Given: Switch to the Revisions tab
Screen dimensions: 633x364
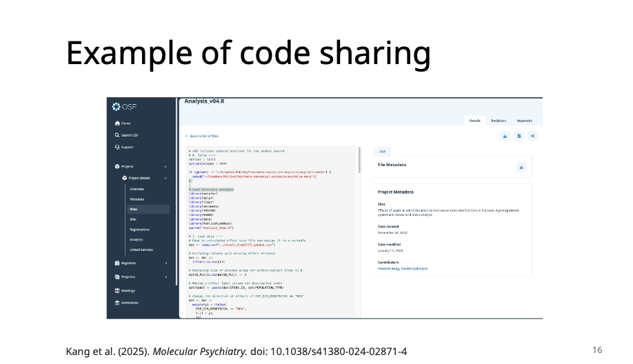Looking at the screenshot, I should (x=499, y=120).
